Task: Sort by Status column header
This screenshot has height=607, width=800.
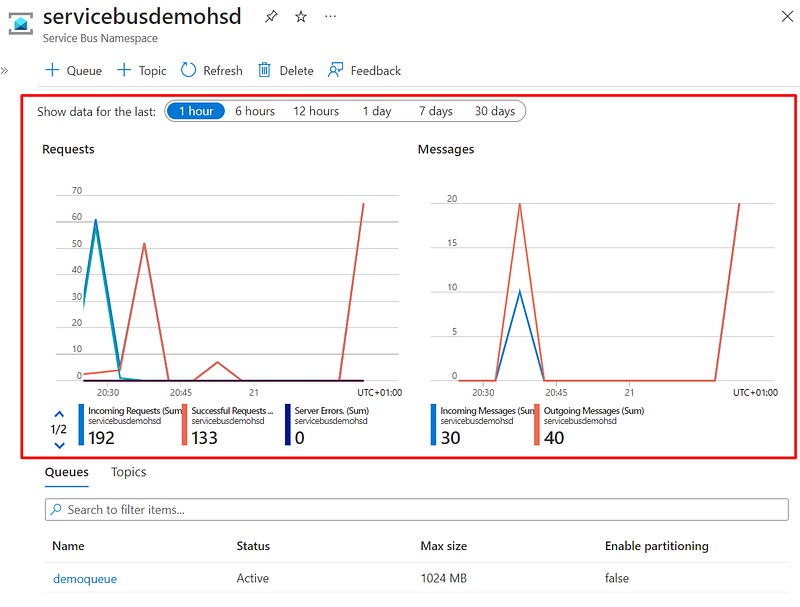Action: [253, 546]
